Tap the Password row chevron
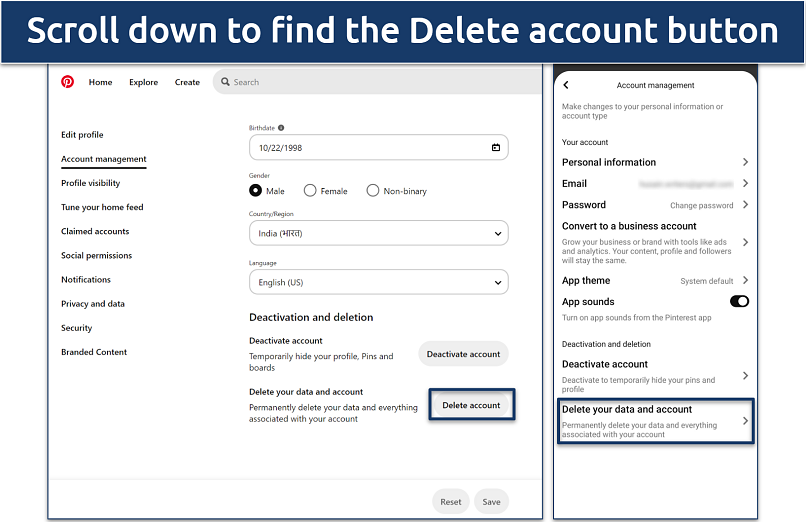The image size is (806, 522). coord(745,205)
